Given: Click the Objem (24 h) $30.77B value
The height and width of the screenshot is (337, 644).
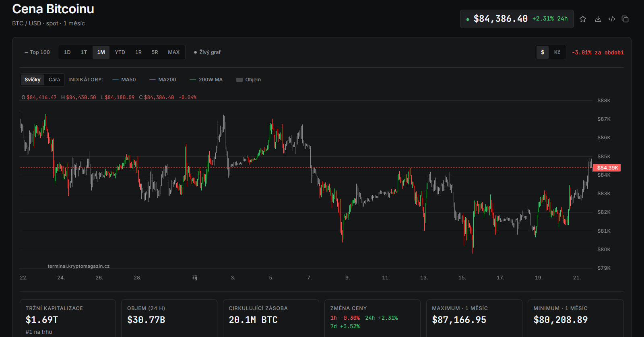Looking at the screenshot, I should [146, 320].
